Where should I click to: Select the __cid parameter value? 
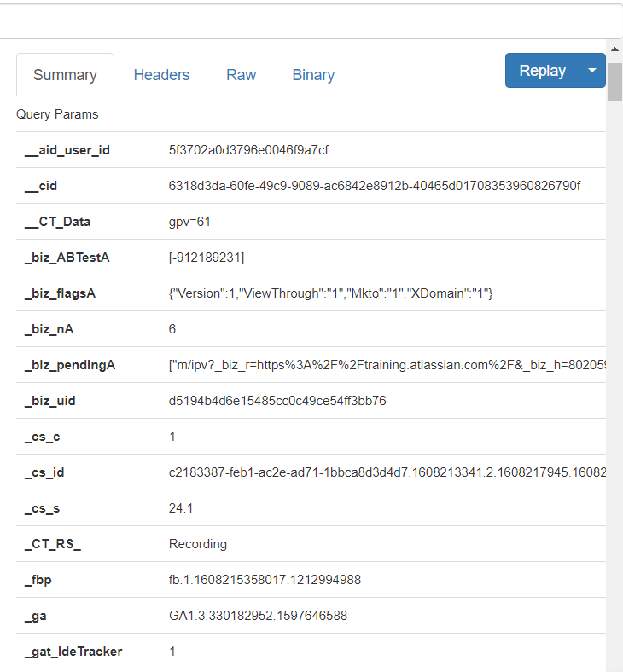click(374, 186)
